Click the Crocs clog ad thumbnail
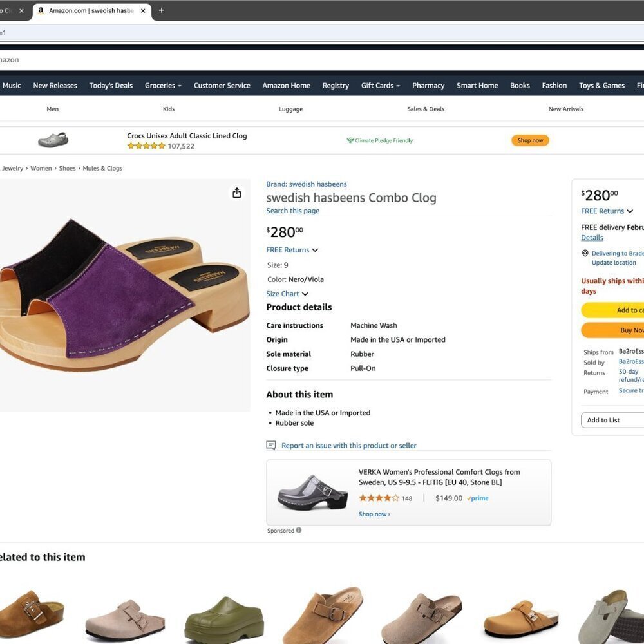Screen dimensions: 644x644 [53, 140]
